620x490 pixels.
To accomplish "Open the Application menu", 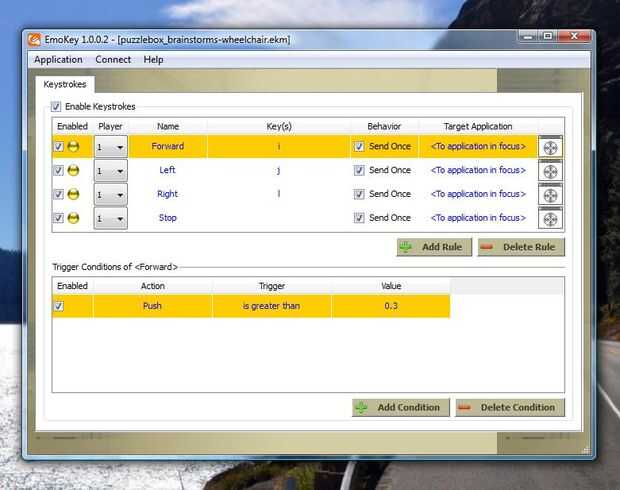I will click(58, 60).
